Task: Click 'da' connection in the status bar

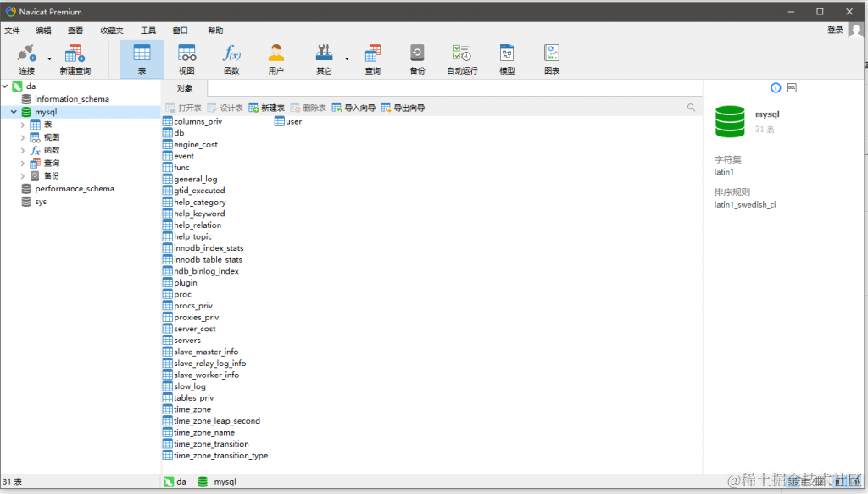Action: pos(181,482)
